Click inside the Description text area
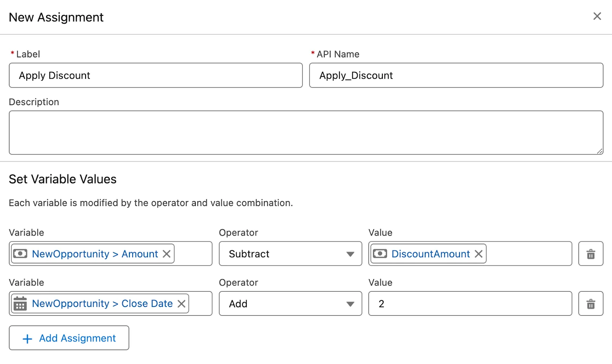Viewport: 612px width, 364px height. pyautogui.click(x=306, y=133)
